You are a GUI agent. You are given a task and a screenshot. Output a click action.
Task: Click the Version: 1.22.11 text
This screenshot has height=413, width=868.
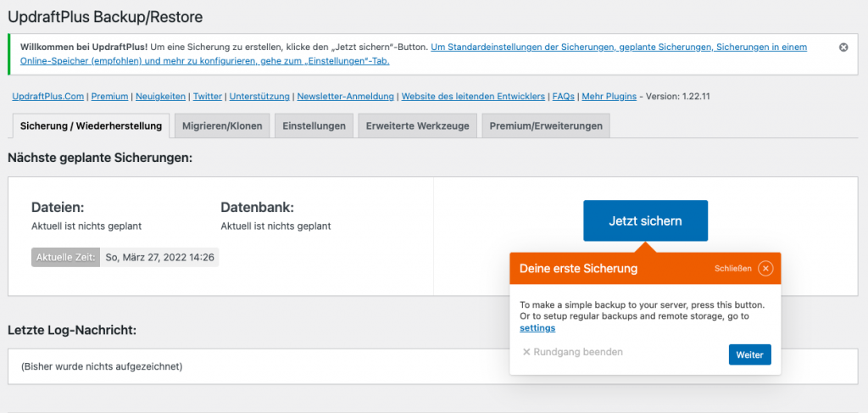[678, 97]
